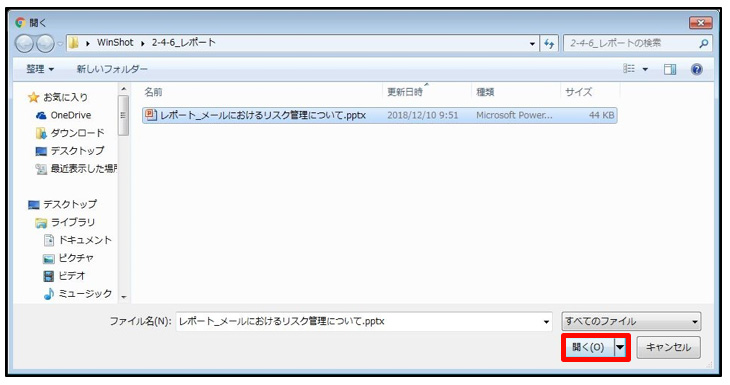Sort files by 更新日時 column header
The height and width of the screenshot is (385, 730).
405,92
